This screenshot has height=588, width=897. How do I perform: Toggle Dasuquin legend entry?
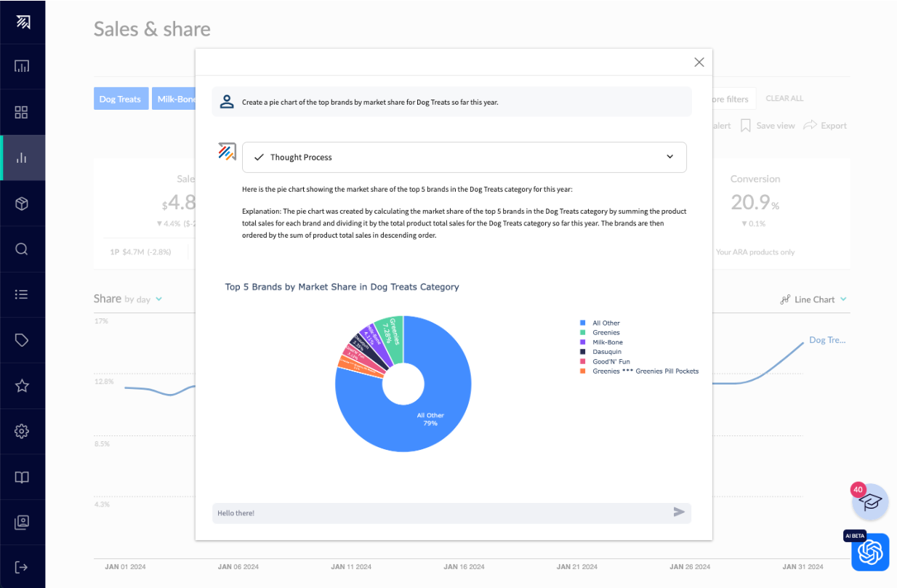point(600,352)
